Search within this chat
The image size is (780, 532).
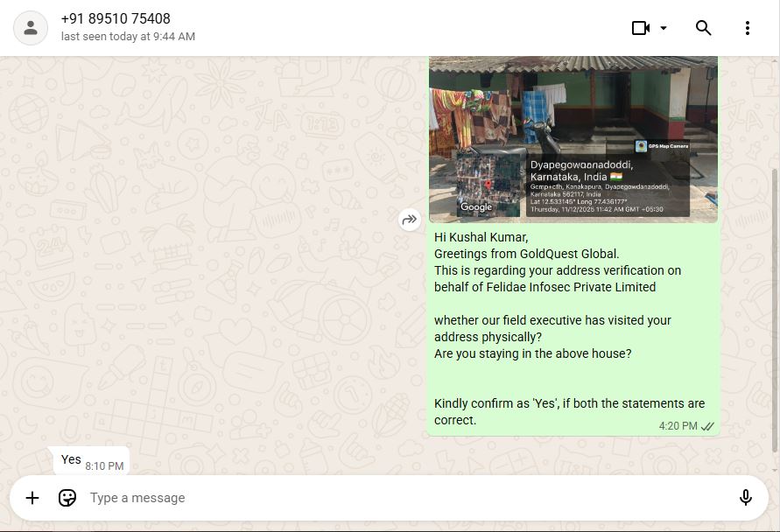click(703, 28)
